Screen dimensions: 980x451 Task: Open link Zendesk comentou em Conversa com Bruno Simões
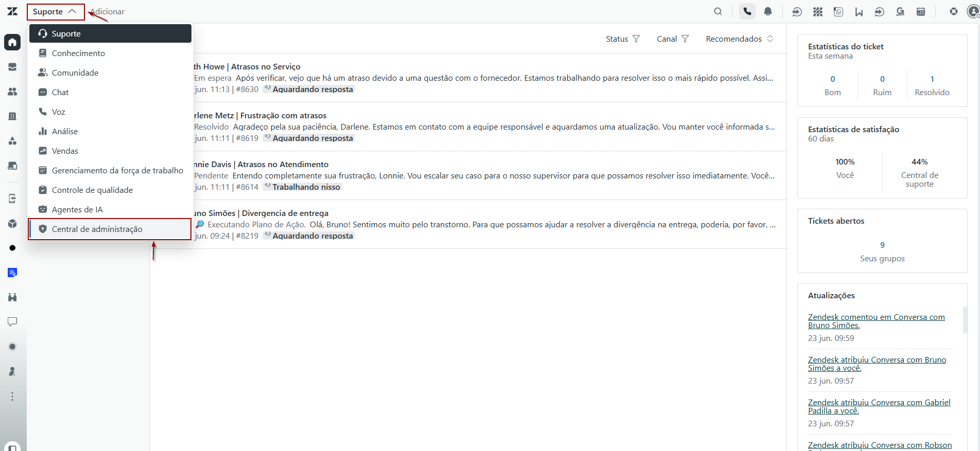[876, 321]
